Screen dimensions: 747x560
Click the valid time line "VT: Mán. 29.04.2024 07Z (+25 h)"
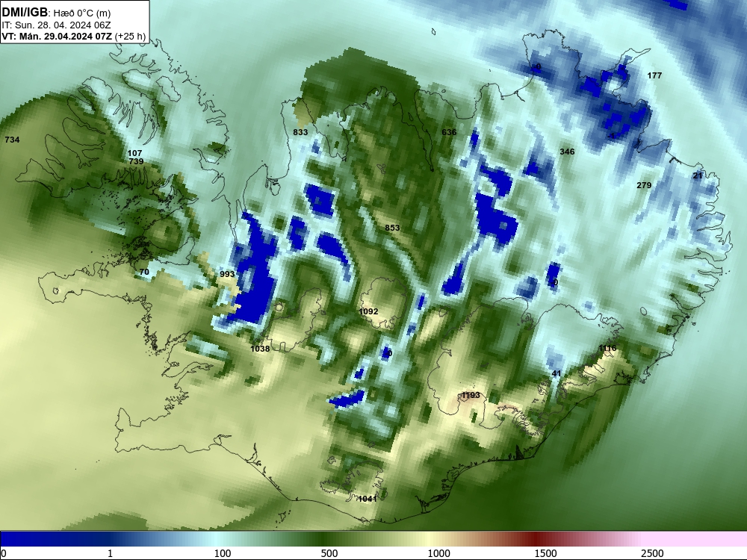(x=74, y=36)
